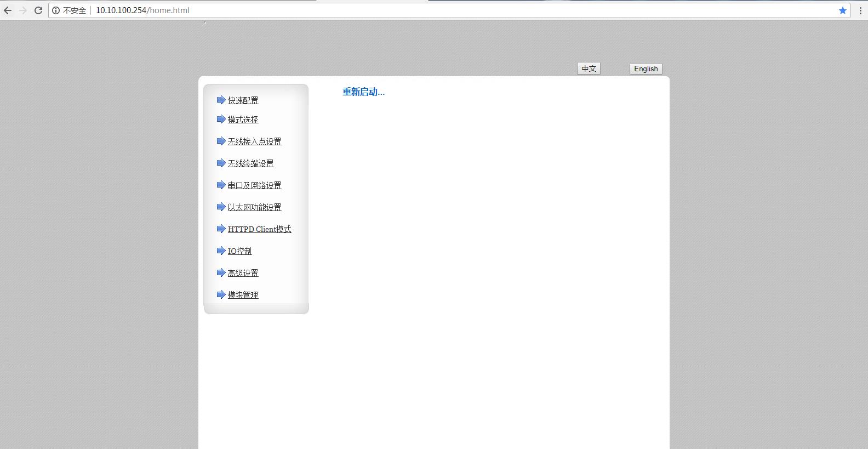Switch the interface language to English

(x=646, y=69)
